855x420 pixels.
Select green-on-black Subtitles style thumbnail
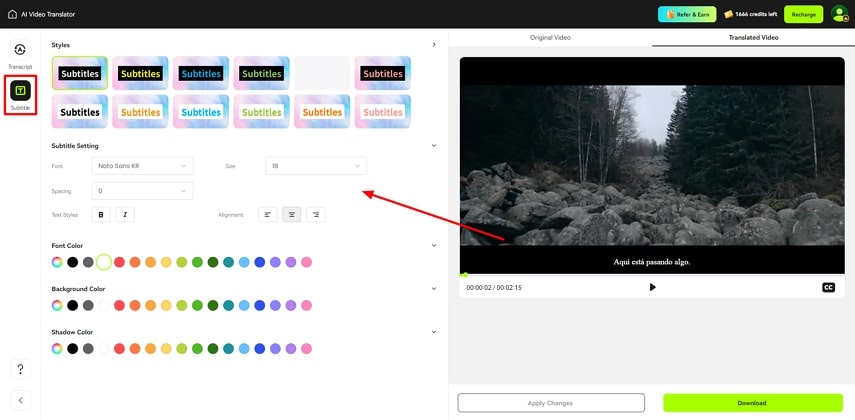tap(261, 73)
